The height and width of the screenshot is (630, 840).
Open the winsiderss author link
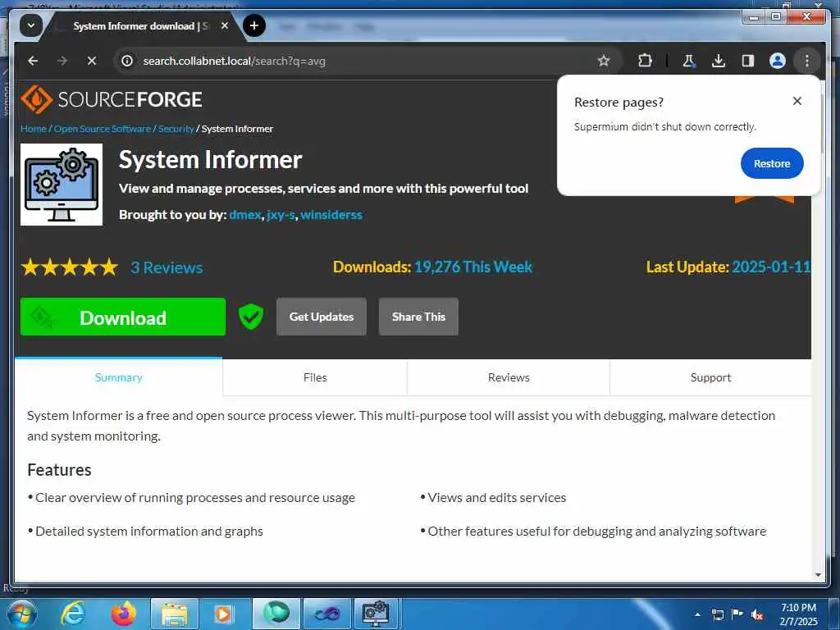(x=331, y=215)
